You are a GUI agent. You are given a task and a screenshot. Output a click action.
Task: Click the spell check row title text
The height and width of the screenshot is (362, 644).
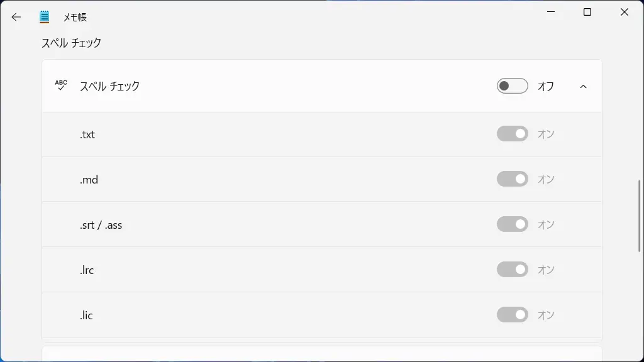[109, 86]
